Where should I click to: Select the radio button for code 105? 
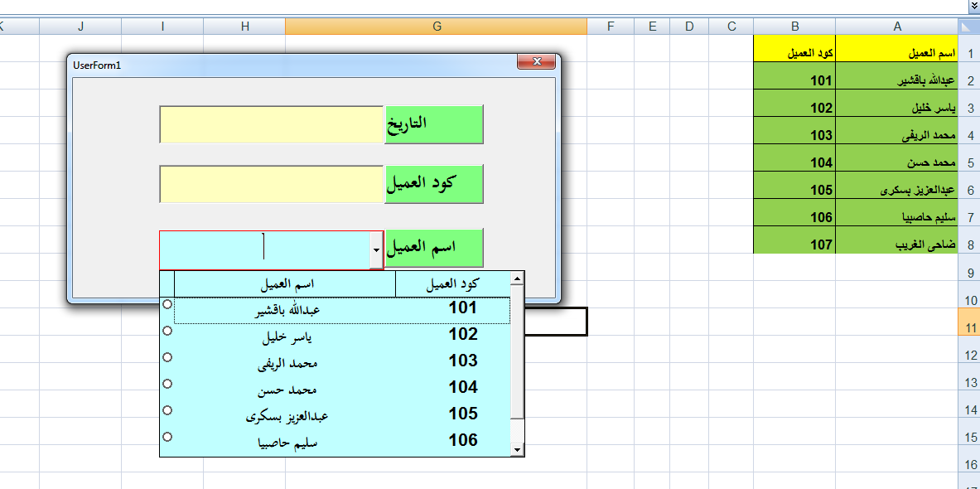pos(167,409)
